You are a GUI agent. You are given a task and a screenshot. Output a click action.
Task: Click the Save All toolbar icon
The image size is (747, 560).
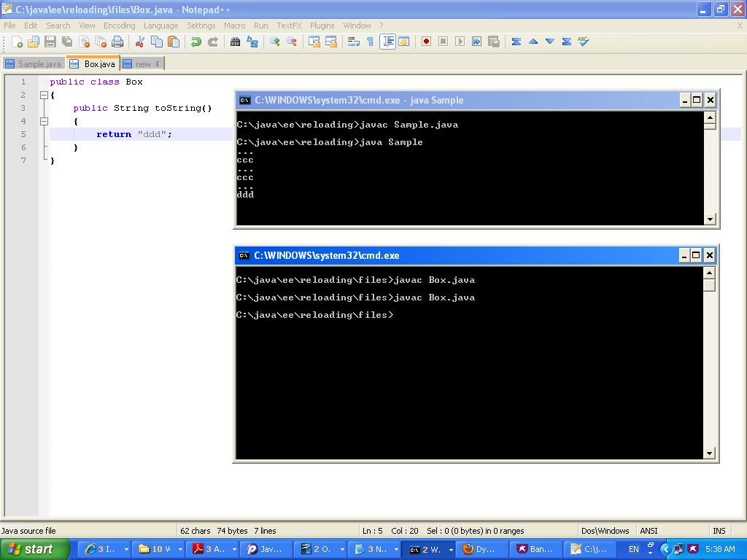[x=67, y=42]
